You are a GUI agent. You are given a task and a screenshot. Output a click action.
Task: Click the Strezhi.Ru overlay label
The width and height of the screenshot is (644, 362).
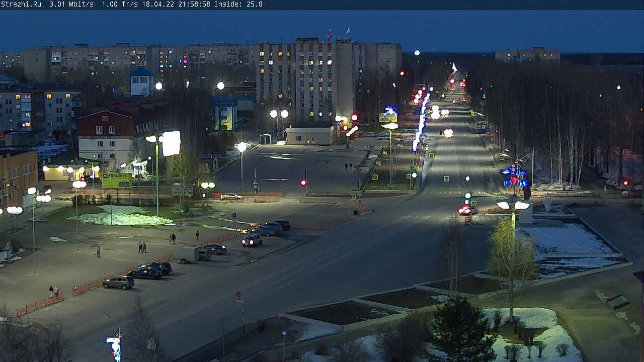(x=21, y=4)
